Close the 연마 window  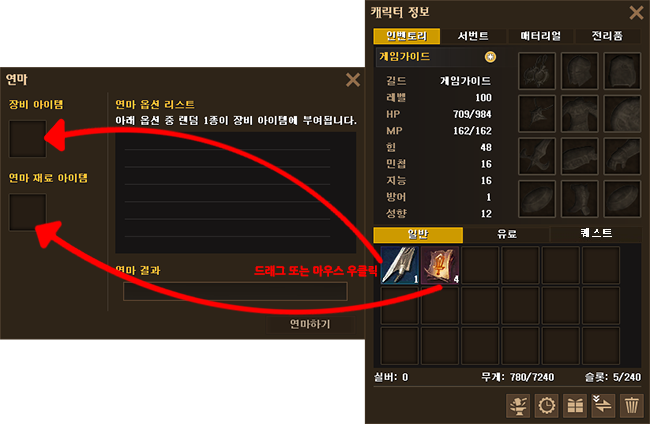point(353,80)
